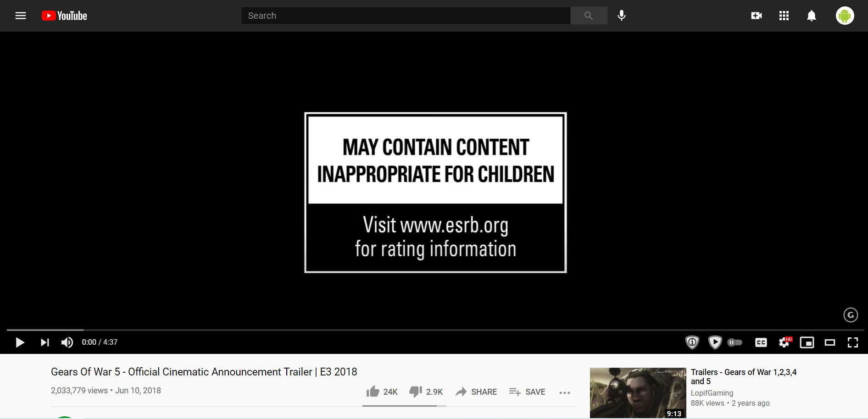The width and height of the screenshot is (868, 419).
Task: Seek on the video progress bar
Action: point(435,330)
